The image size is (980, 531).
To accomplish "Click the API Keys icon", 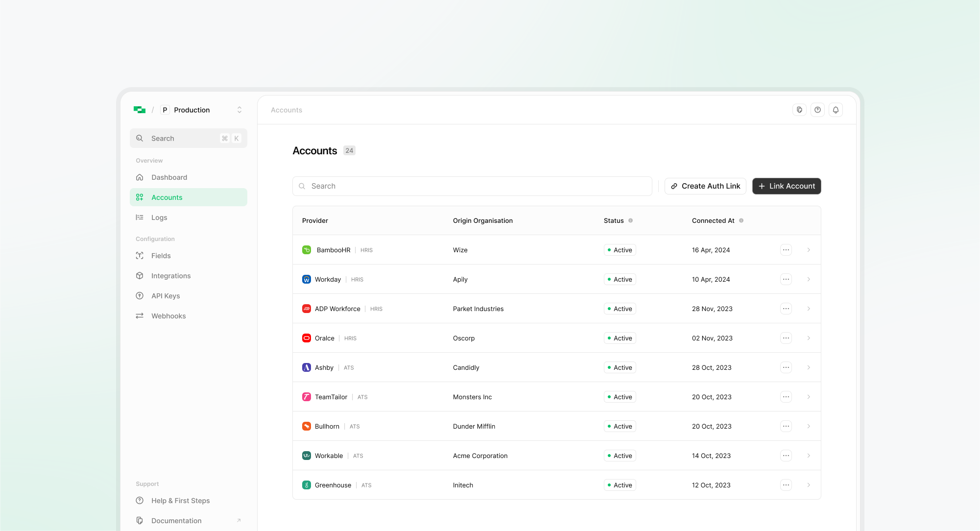I will pos(140,296).
